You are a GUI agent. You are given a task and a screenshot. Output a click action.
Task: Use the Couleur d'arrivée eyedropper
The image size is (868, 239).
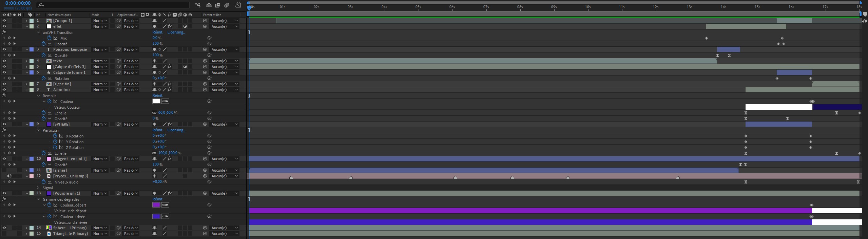click(x=165, y=216)
